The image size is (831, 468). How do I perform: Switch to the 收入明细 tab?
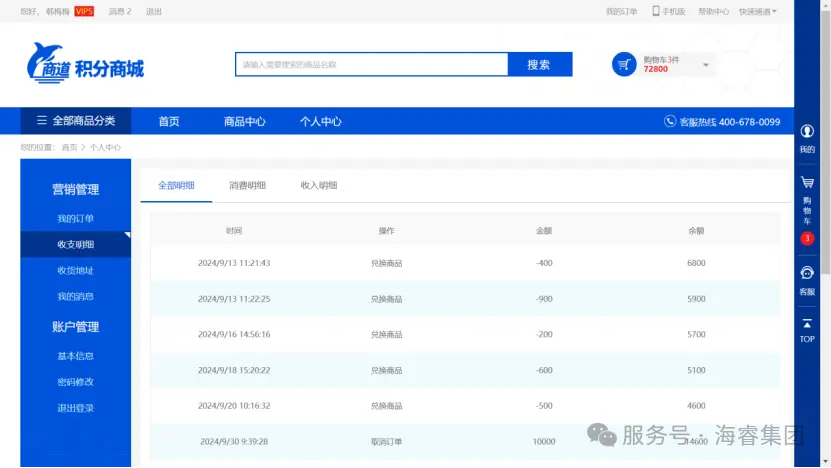tap(319, 185)
